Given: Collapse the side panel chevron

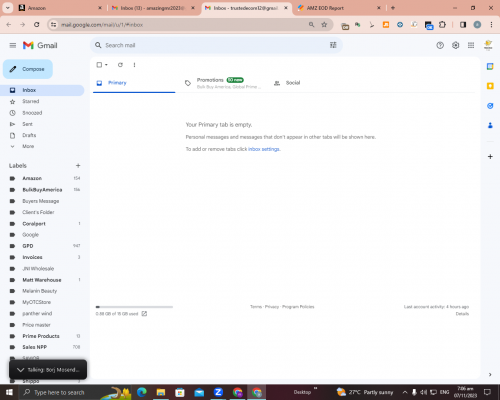Looking at the screenshot, I should (490, 374).
